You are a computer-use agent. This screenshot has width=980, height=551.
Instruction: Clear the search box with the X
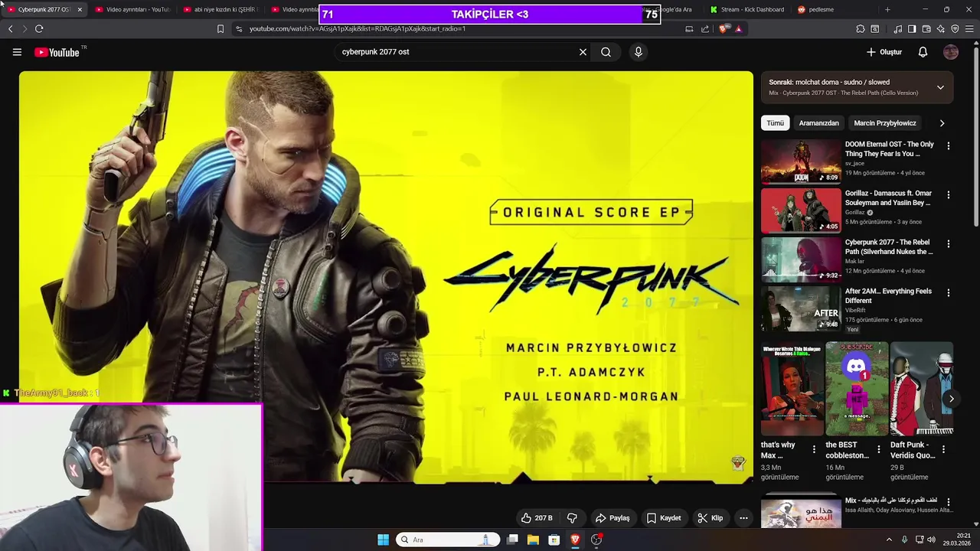click(x=583, y=52)
